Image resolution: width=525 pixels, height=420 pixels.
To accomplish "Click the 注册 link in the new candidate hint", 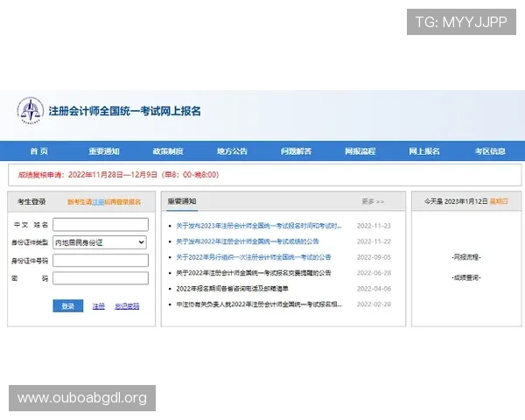I will [x=98, y=202].
